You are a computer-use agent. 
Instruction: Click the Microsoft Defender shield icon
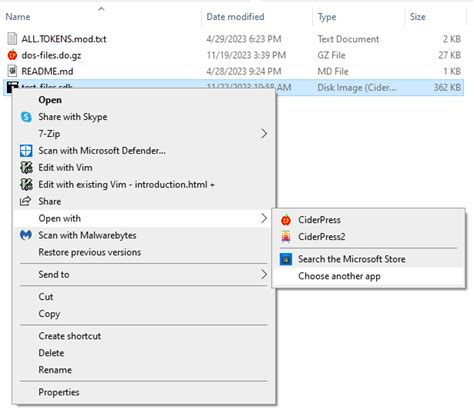click(x=26, y=151)
